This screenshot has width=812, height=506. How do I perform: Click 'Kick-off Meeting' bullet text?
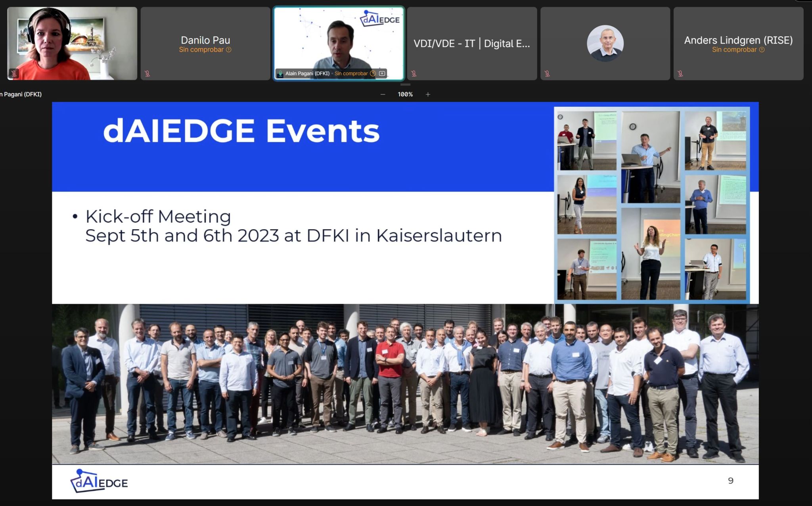point(158,217)
